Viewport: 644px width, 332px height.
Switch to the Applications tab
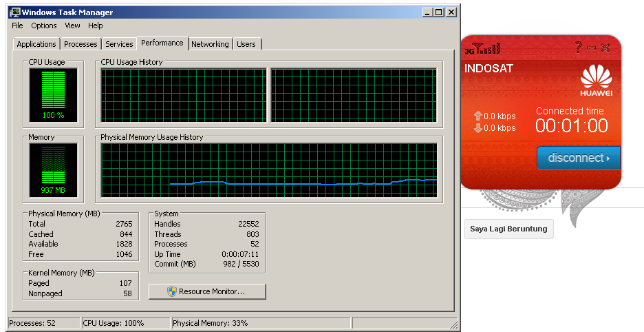tap(36, 44)
